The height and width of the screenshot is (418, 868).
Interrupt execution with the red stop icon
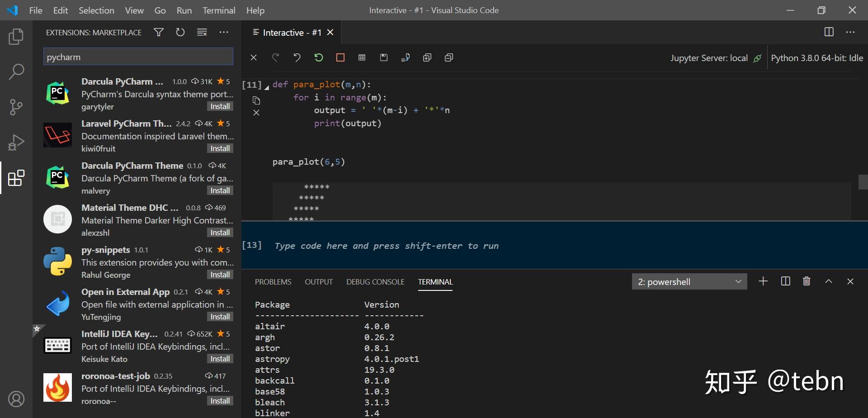(340, 57)
